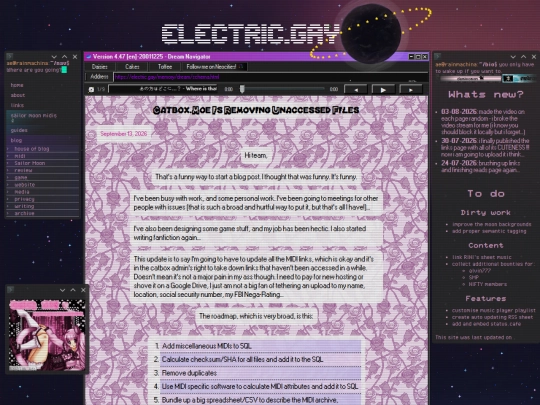Click the address bar URL field
This screenshot has height=405, width=540.
[270, 77]
